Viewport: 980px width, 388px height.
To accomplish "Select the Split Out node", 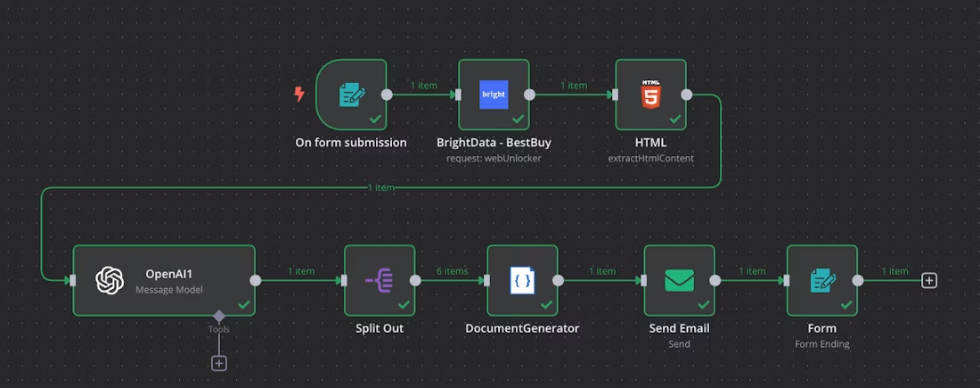I will pyautogui.click(x=380, y=280).
